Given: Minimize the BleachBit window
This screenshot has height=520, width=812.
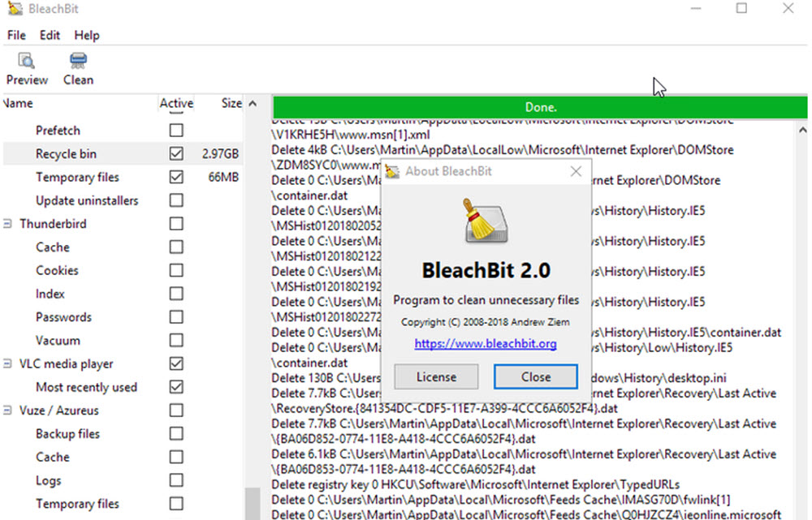Looking at the screenshot, I should (x=696, y=8).
